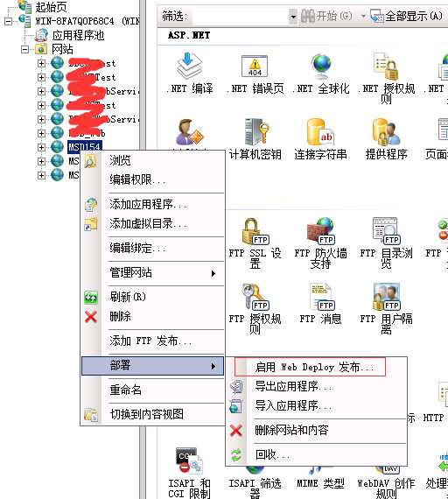
Task: Choose 回收... submenu item
Action: pos(317,454)
